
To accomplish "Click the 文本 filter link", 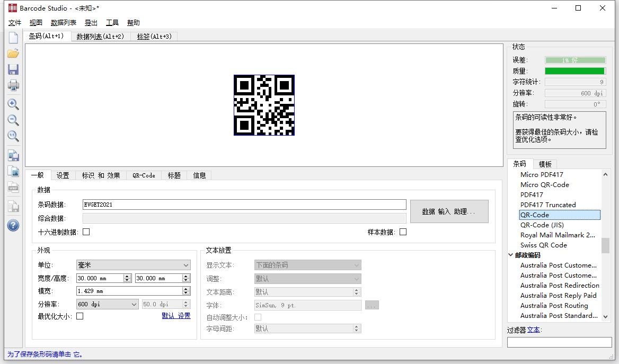I will 534,330.
